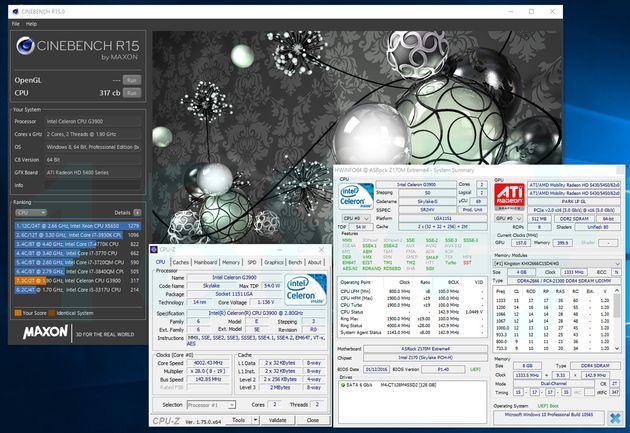
Task: Click the Intel Celeron logo in CPU-Z
Action: tap(305, 289)
